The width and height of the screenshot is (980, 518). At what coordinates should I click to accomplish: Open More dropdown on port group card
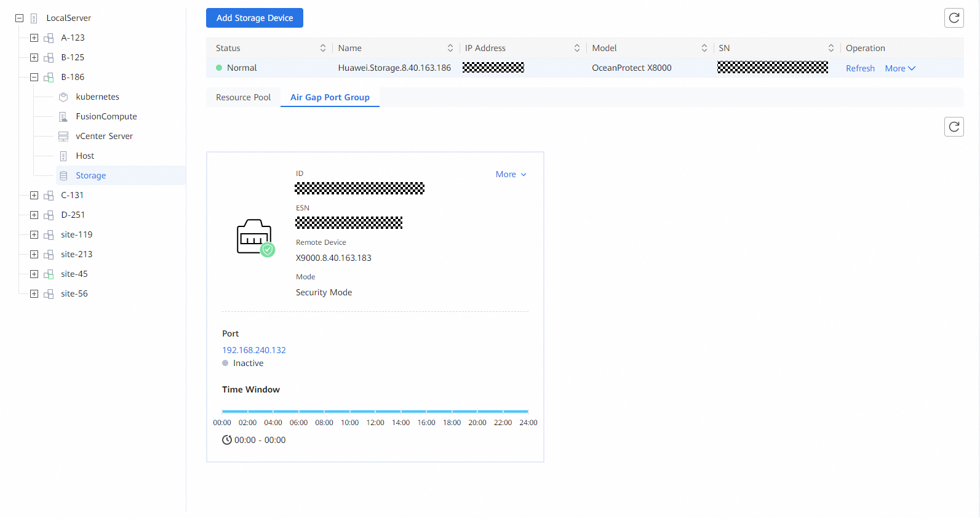click(x=511, y=174)
